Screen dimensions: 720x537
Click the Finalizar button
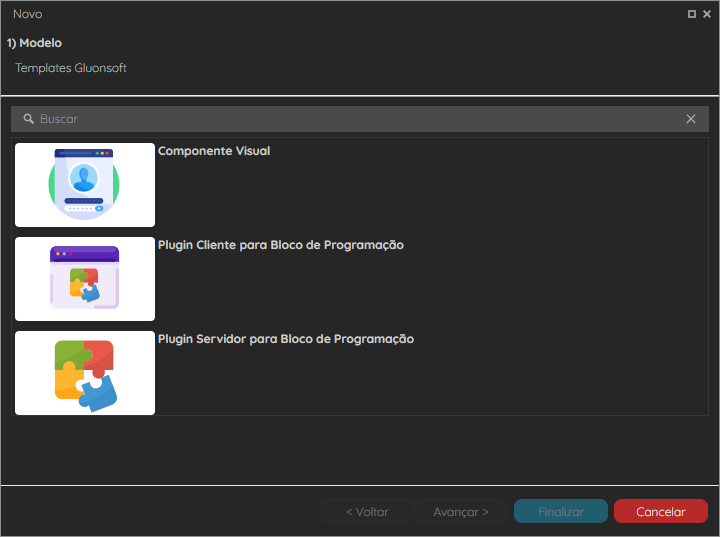(x=561, y=511)
